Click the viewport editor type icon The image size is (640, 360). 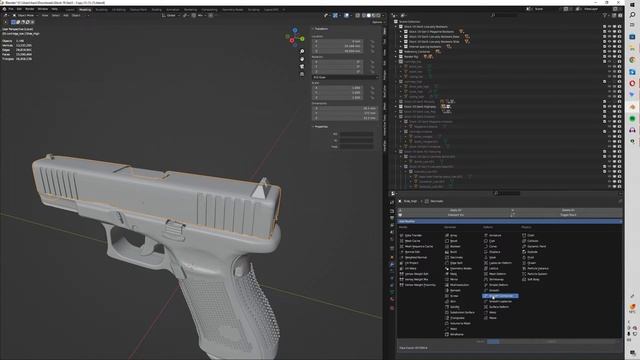pyautogui.click(x=6, y=16)
